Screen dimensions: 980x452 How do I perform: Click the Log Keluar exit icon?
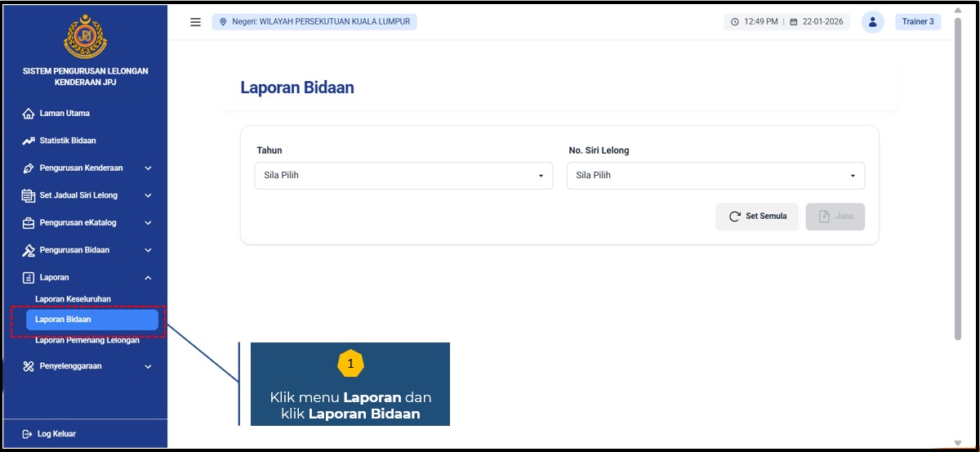(27, 433)
